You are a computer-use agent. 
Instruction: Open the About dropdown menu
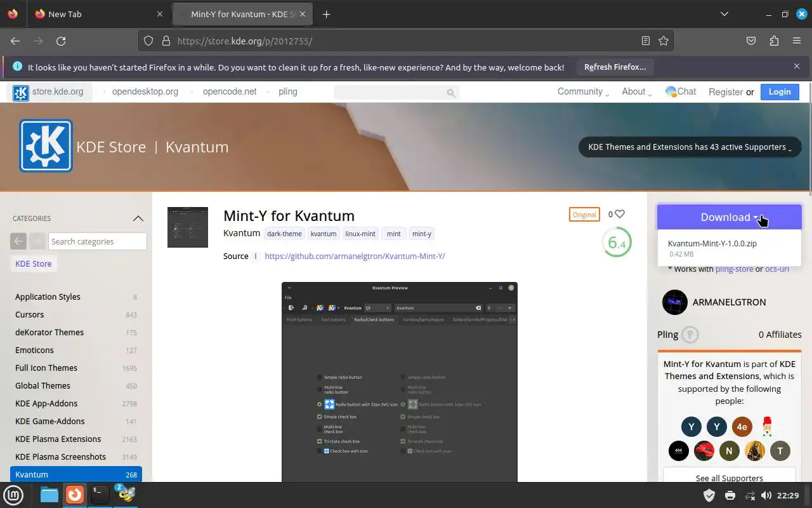(636, 91)
